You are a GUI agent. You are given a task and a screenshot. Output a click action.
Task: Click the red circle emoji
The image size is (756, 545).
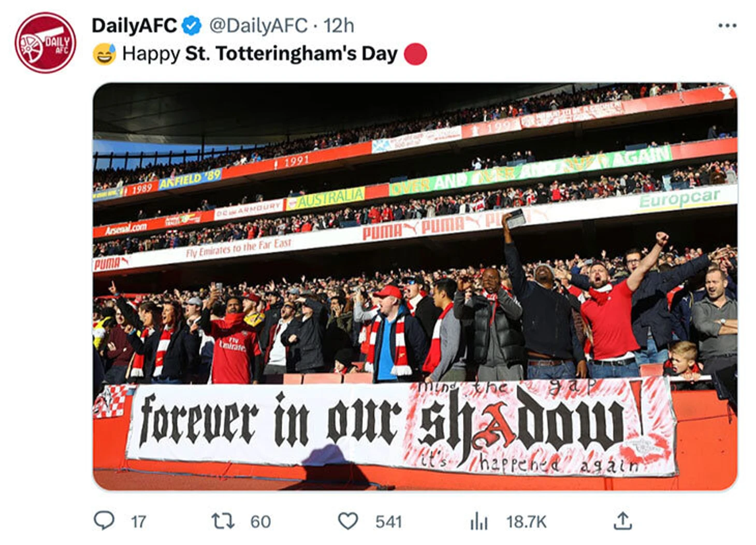click(x=415, y=54)
